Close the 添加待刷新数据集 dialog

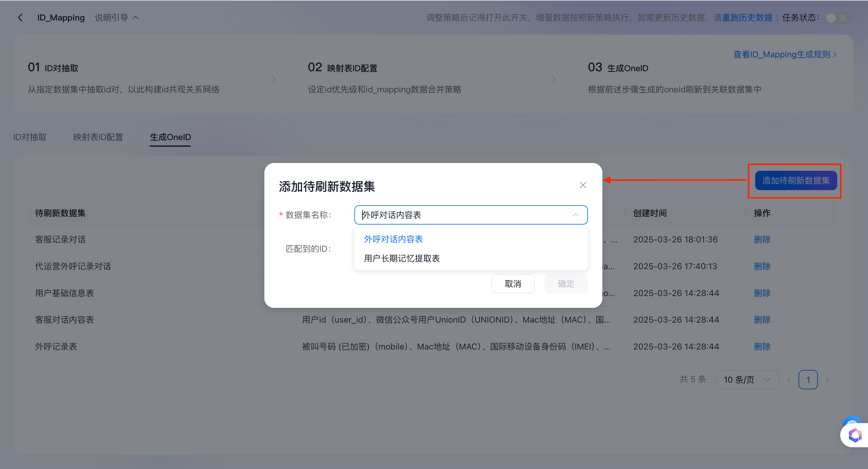[582, 185]
